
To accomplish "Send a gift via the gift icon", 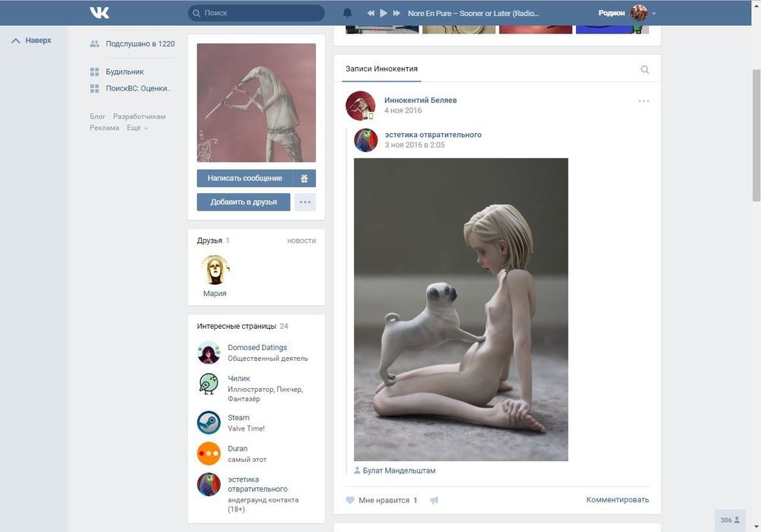I will [304, 178].
